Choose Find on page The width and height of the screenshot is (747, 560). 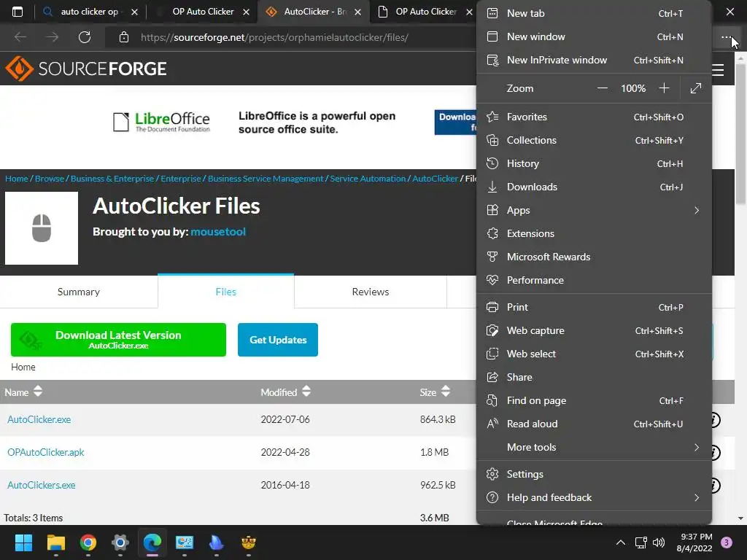click(594, 400)
